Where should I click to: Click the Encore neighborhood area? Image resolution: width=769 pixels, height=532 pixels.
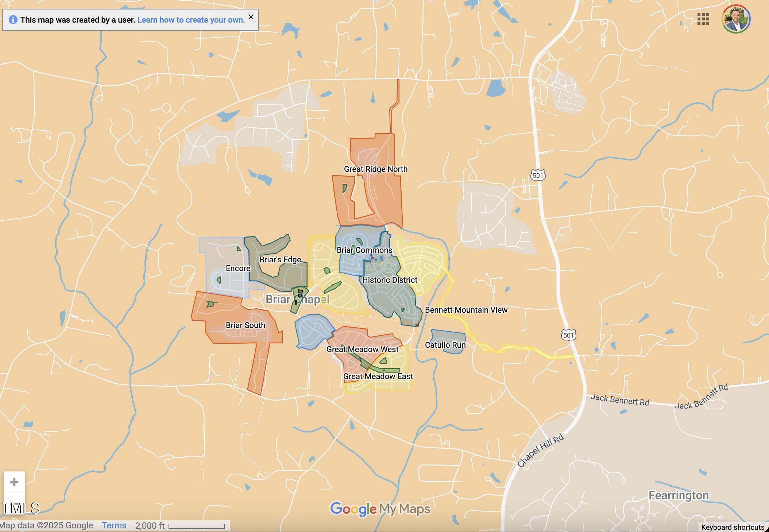point(238,269)
